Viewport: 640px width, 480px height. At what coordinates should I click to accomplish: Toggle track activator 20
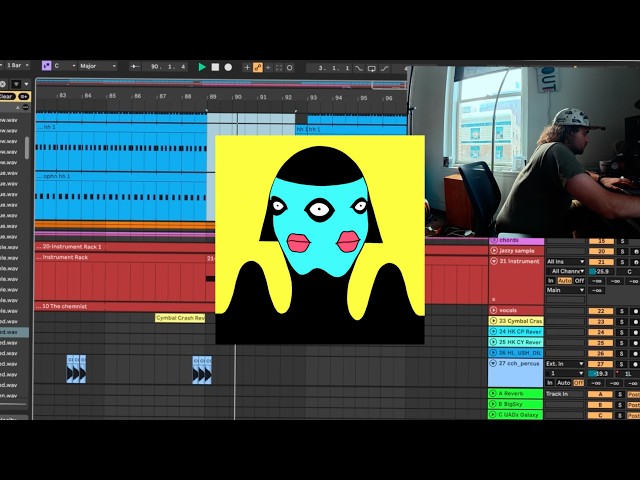click(601, 251)
